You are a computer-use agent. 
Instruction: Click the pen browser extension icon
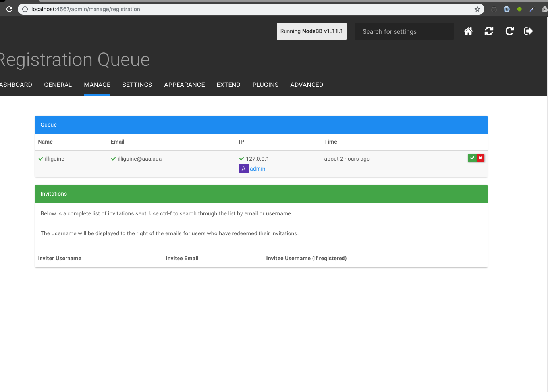click(x=532, y=9)
